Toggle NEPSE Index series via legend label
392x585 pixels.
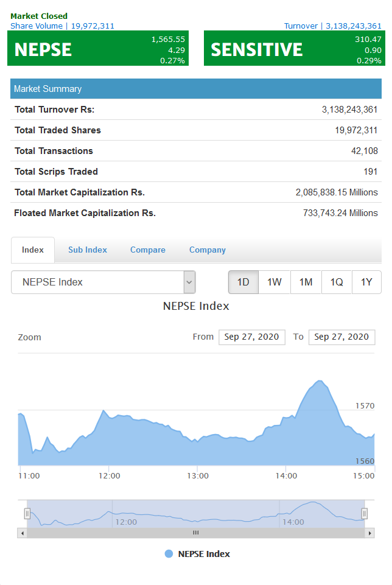pyautogui.click(x=204, y=554)
